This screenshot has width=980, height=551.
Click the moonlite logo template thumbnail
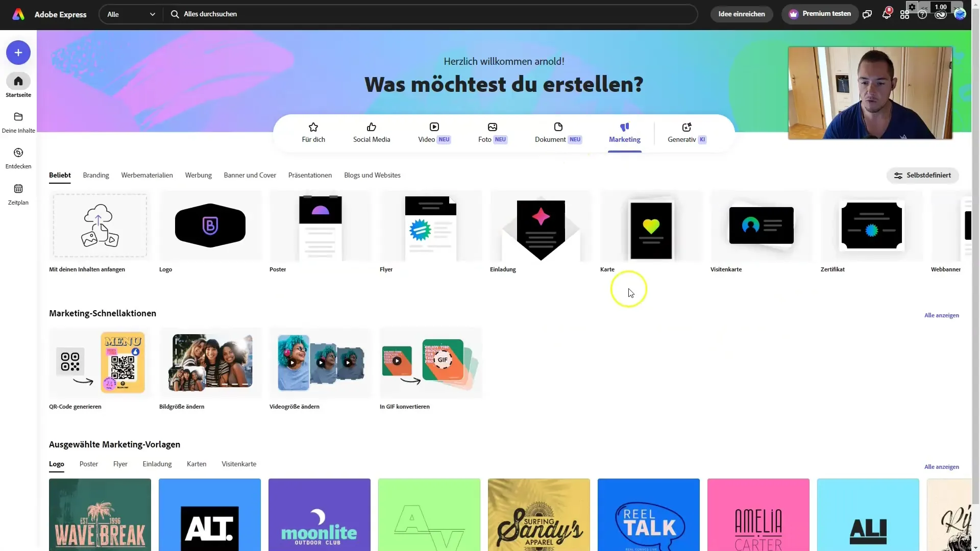point(319,515)
